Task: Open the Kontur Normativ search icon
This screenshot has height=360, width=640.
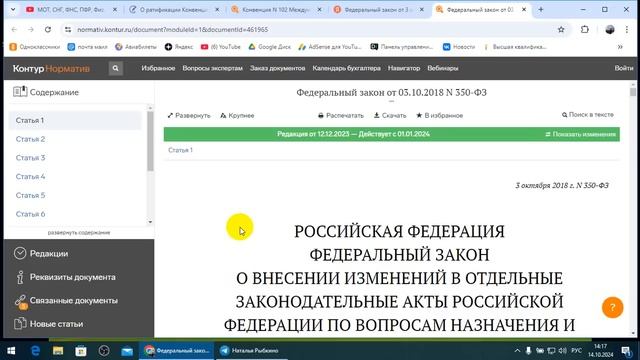Action: (x=116, y=68)
